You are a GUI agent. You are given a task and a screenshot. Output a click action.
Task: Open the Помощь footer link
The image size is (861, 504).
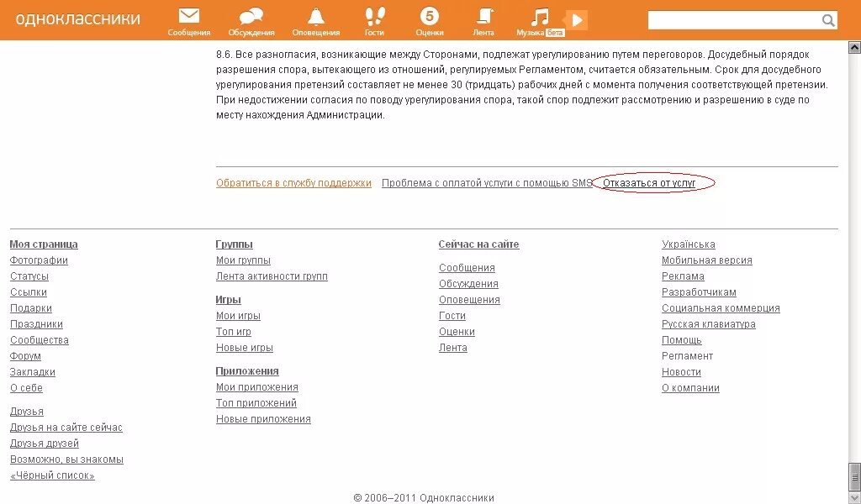682,339
